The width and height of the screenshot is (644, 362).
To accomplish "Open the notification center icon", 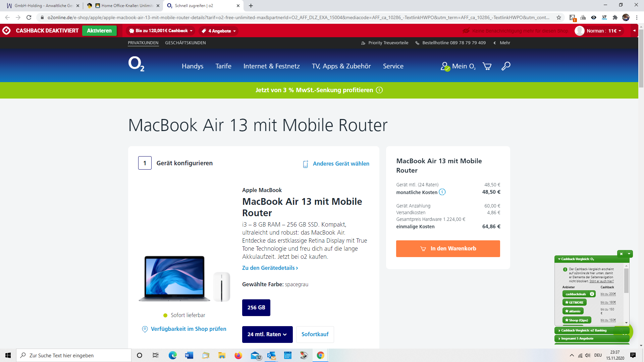I will coord(633,355).
